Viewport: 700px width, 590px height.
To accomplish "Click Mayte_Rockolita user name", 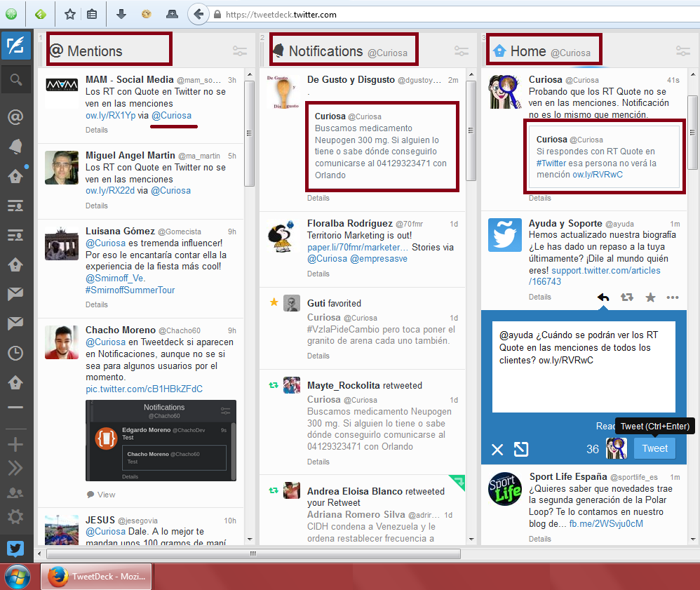I will pyautogui.click(x=343, y=385).
